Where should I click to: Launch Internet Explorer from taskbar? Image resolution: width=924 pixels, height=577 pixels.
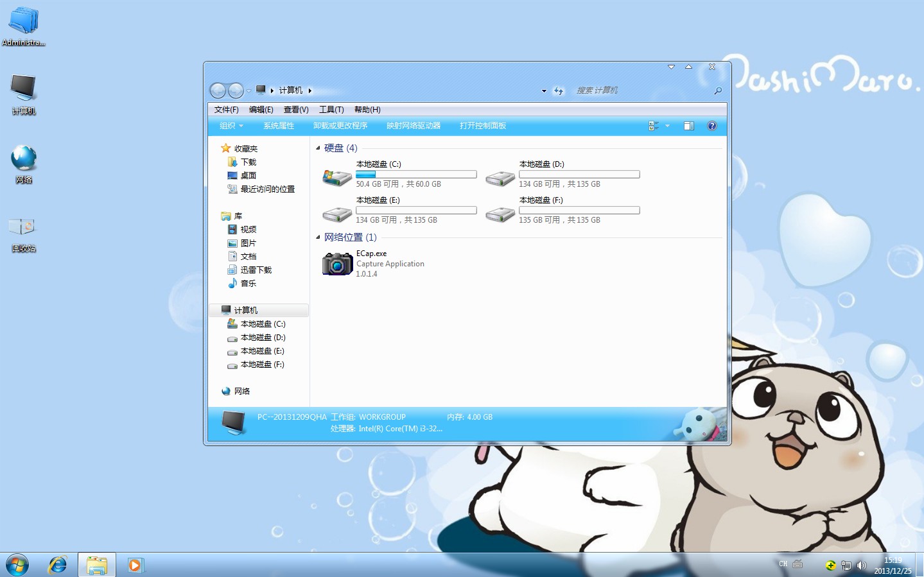tap(58, 565)
